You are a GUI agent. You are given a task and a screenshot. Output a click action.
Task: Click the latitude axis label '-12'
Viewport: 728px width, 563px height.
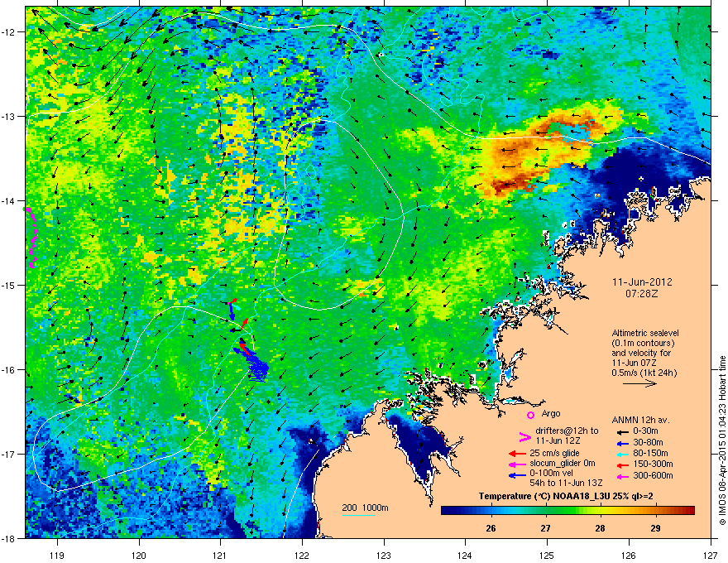coord(8,32)
